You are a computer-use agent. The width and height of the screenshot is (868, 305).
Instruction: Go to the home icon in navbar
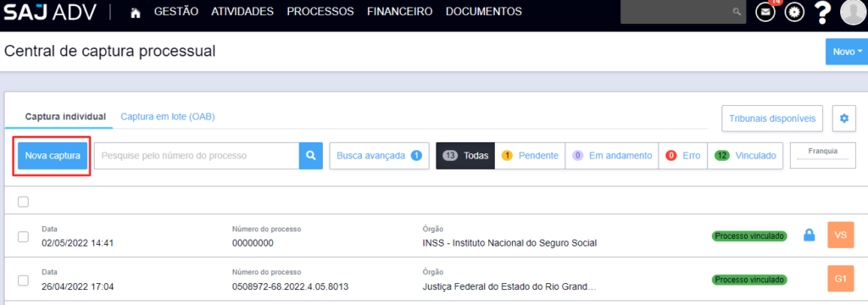135,12
